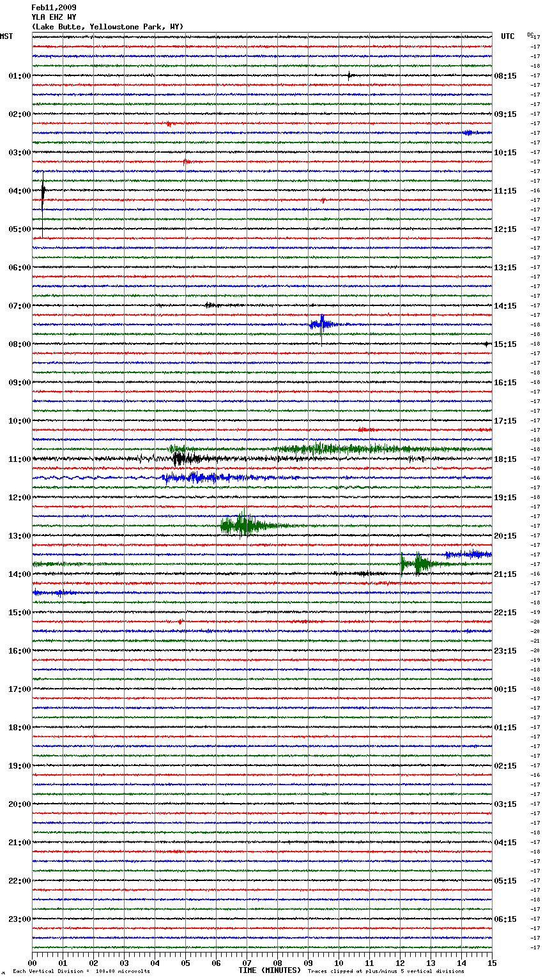Viewport: 543px width, 980px height.
Task: Select the '18:00' MST hour label
Action: pos(20,728)
